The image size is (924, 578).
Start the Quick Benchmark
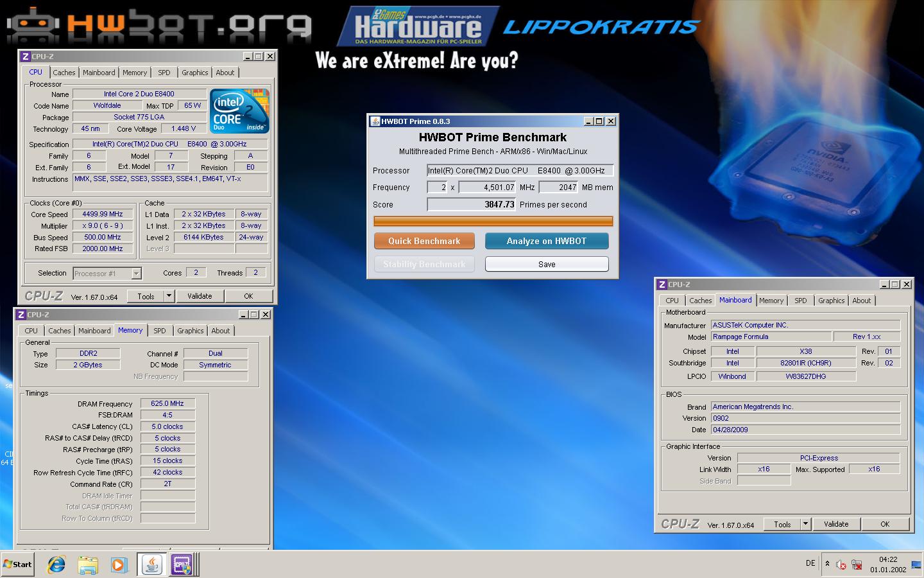424,241
